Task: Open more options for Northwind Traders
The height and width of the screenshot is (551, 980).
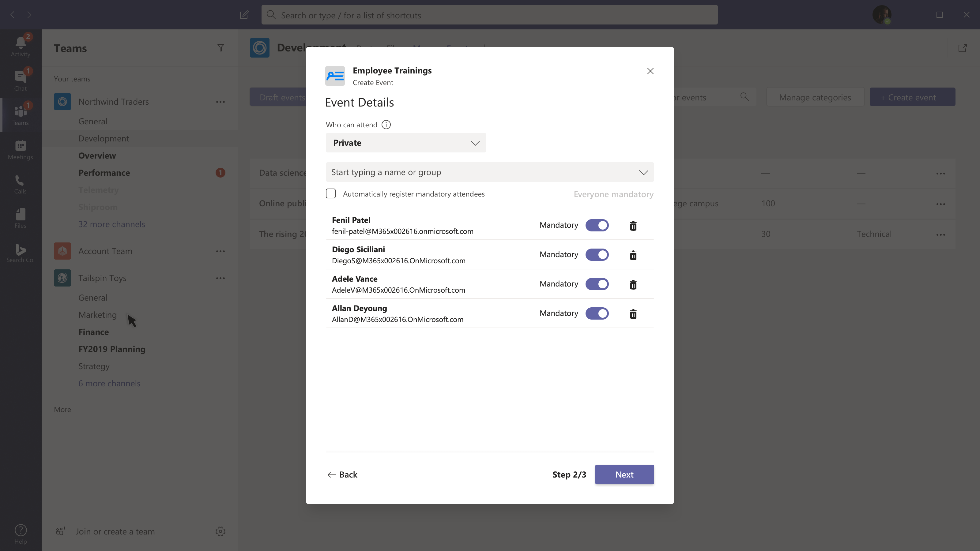Action: 220,102
